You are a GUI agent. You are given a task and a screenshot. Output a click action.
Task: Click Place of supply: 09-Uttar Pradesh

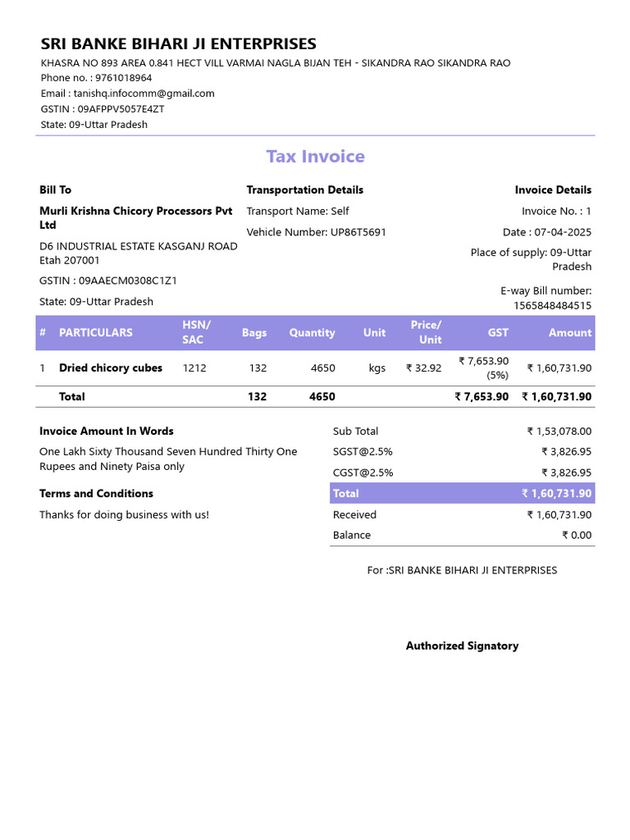[531, 259]
